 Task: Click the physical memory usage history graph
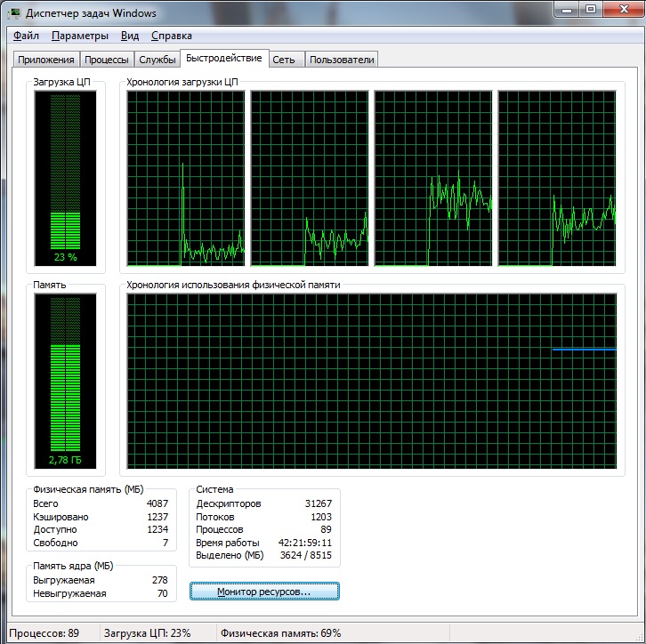click(372, 381)
